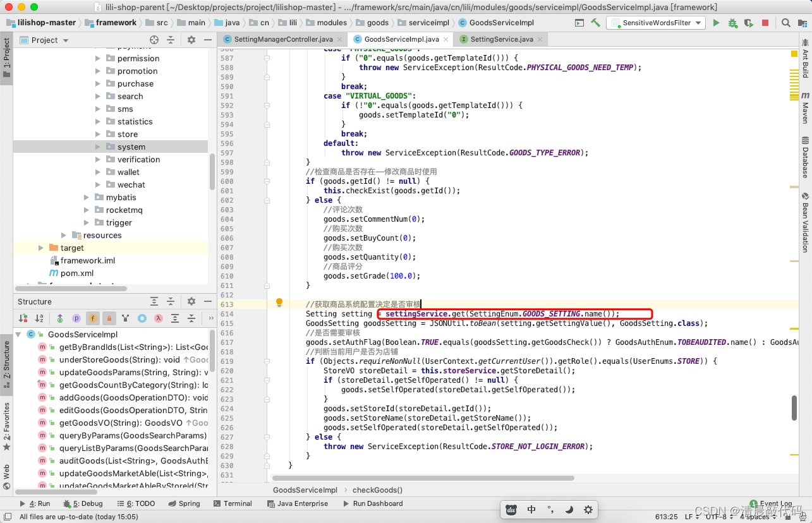
Task: Toggle show non-public lock filter
Action: (109, 318)
